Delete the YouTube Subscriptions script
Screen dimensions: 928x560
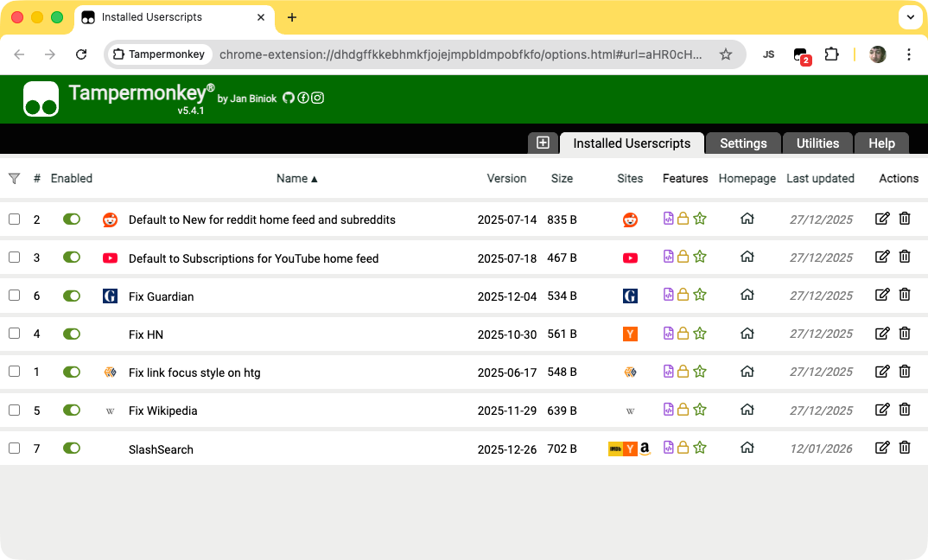coord(905,257)
